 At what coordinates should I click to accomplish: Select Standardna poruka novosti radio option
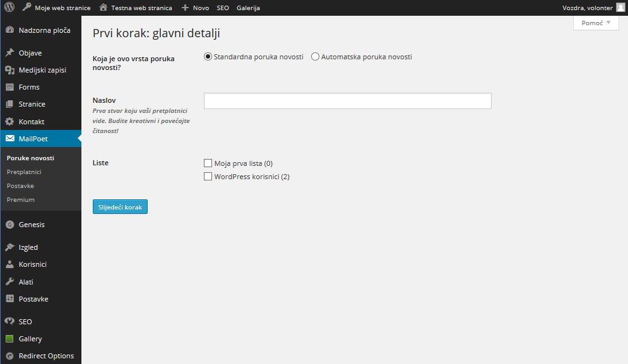pyautogui.click(x=208, y=57)
